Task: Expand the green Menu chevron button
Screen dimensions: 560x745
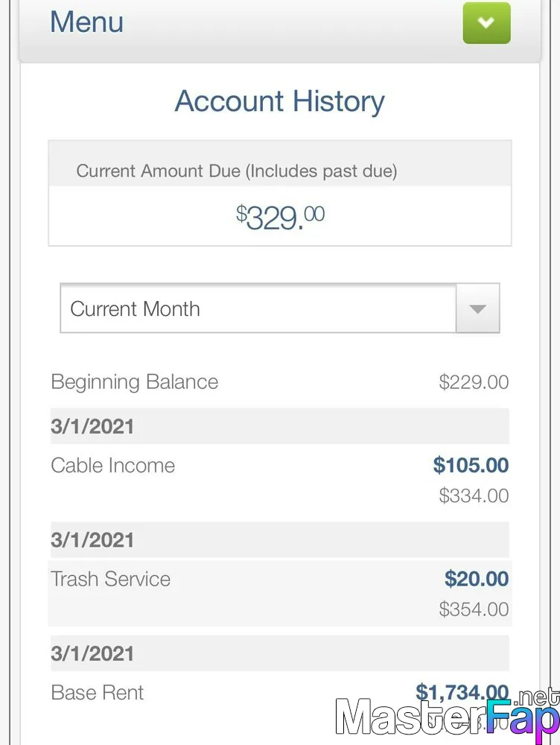Action: coord(487,23)
